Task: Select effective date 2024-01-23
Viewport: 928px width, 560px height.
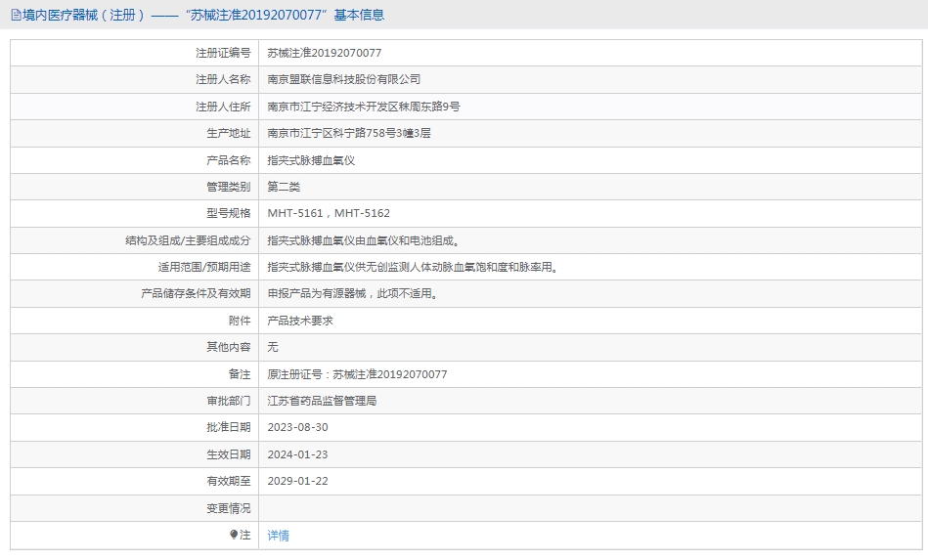Action: [x=297, y=454]
